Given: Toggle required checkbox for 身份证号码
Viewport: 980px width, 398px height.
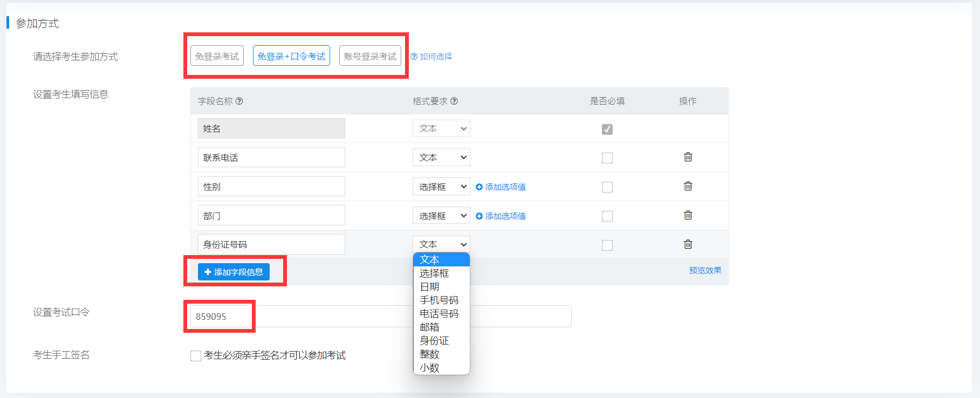Looking at the screenshot, I should pyautogui.click(x=607, y=245).
